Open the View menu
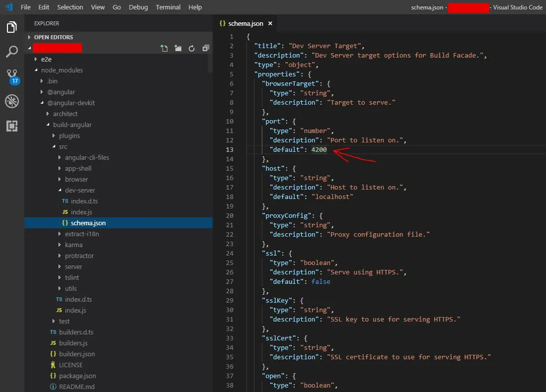Viewport: 546px width, 392px height. (98, 7)
